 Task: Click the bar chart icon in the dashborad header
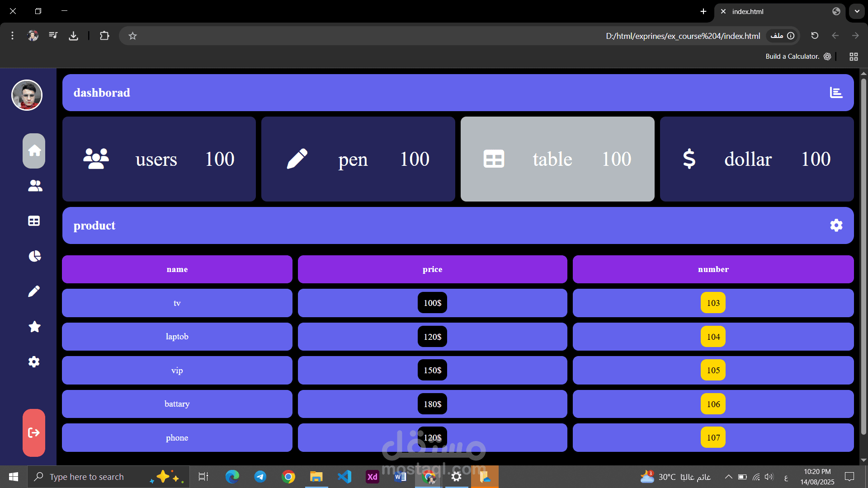pos(835,92)
